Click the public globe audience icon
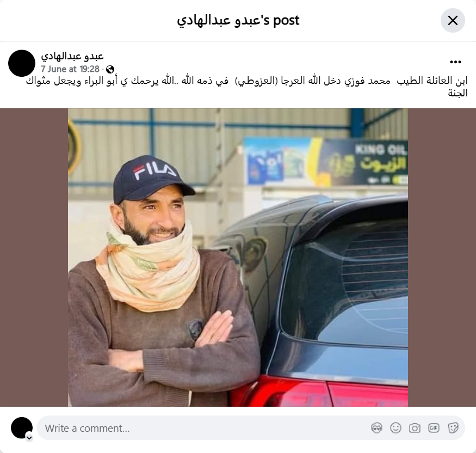This screenshot has height=453, width=476. tap(110, 70)
